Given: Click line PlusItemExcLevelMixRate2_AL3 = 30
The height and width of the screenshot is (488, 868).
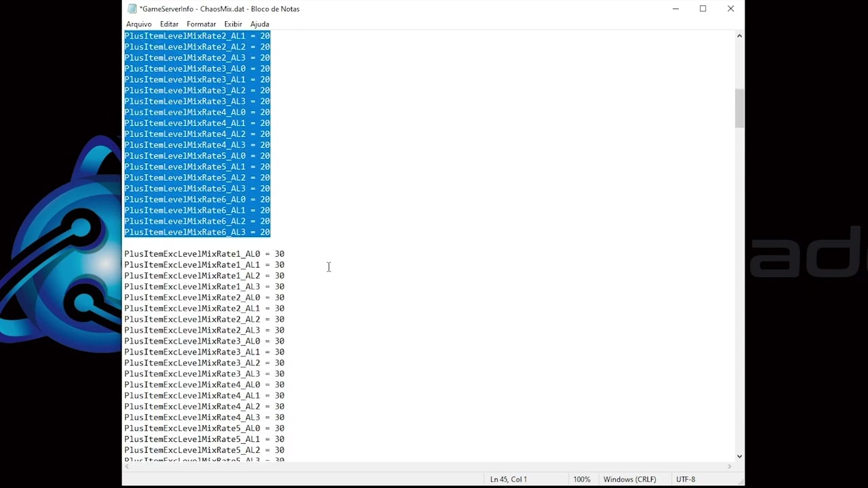Looking at the screenshot, I should pyautogui.click(x=204, y=330).
